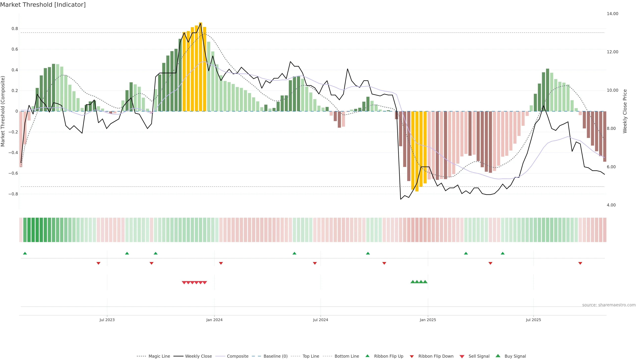Click the Jul 2025 axis label
Screen dimensions: 644x362
pos(533,320)
